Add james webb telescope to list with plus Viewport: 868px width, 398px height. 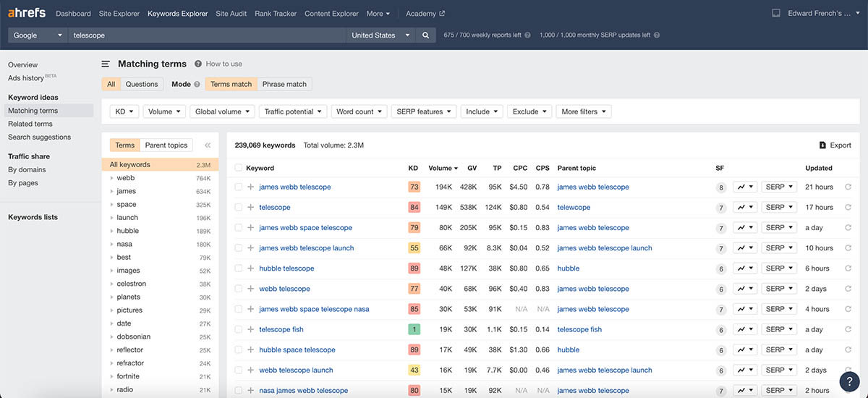[250, 187]
